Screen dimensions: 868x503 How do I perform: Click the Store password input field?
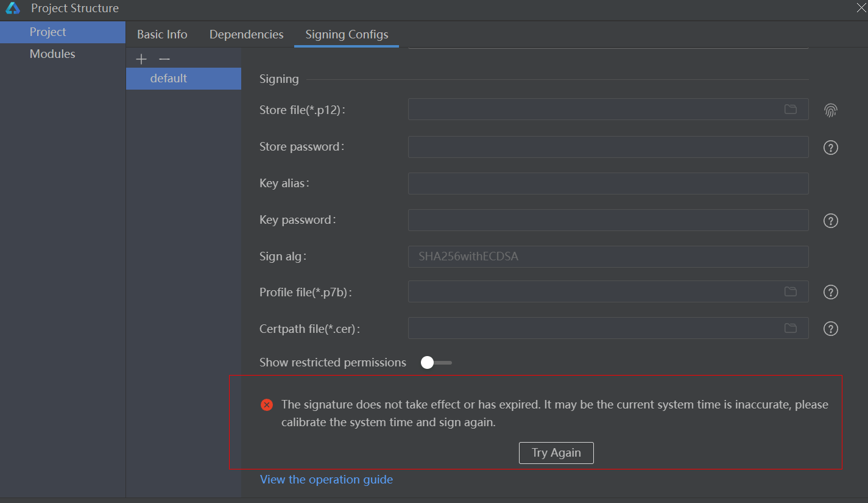point(608,147)
